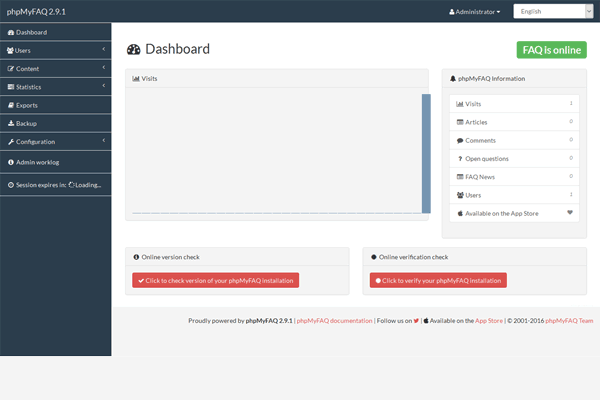This screenshot has width=600, height=400.
Task: Click the Apple icon in footer
Action: (x=426, y=321)
